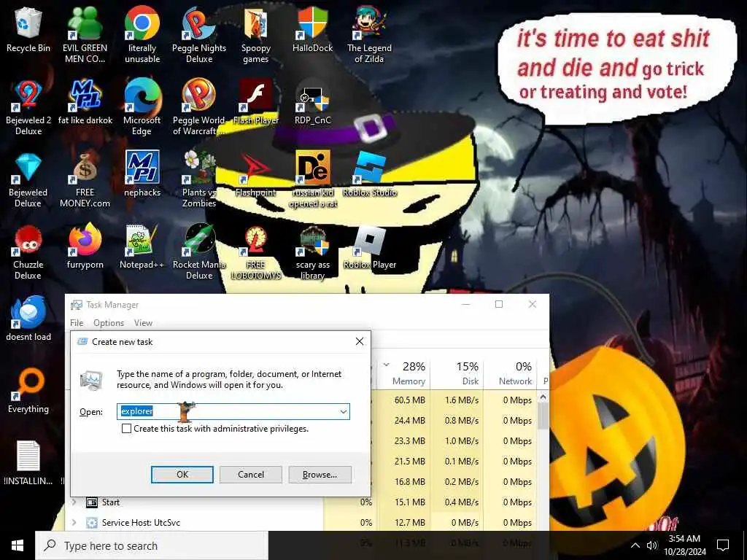Close the Create new task dialog
The width and height of the screenshot is (747, 560).
coord(359,341)
